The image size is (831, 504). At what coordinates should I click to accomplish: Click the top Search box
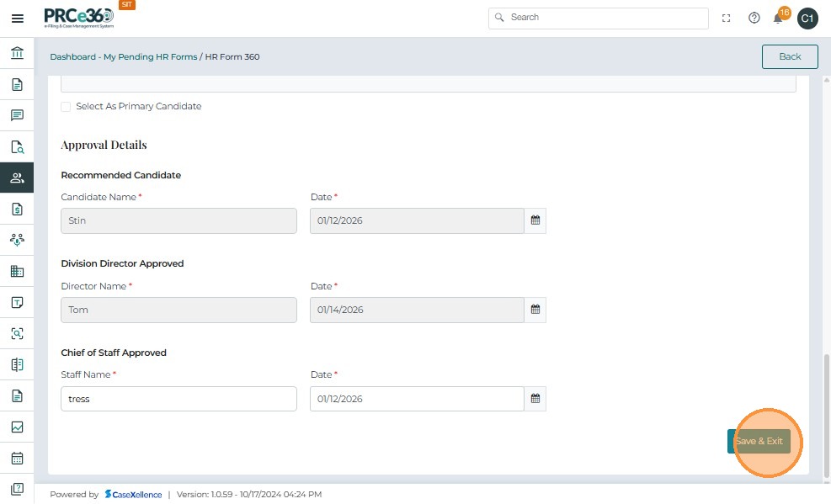tap(598, 18)
